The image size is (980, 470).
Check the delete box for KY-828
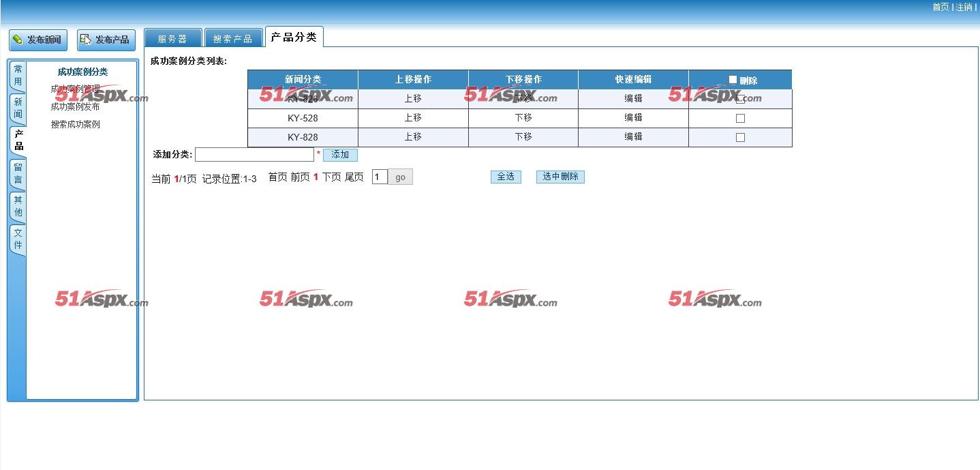pos(740,137)
